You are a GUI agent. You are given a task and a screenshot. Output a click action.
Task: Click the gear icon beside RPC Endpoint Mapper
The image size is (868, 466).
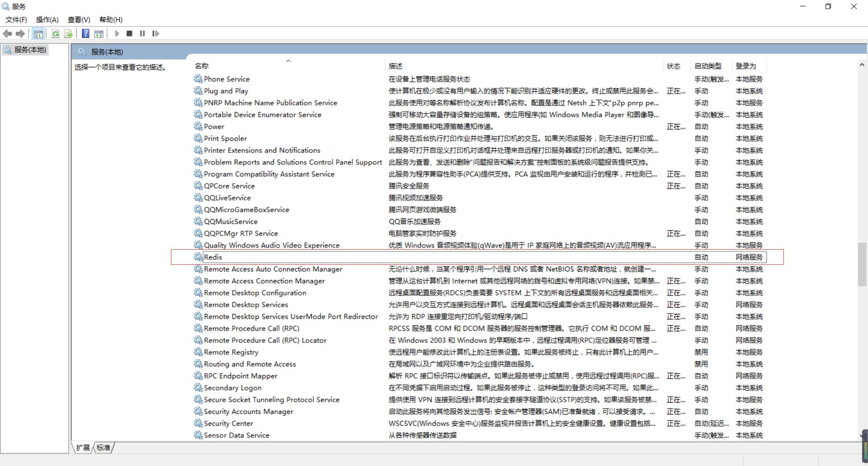198,376
